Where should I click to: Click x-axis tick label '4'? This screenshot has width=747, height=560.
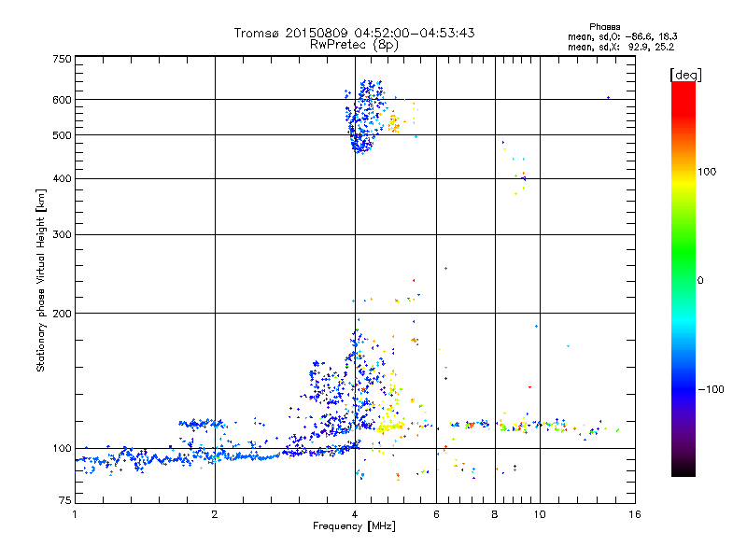pyautogui.click(x=355, y=514)
